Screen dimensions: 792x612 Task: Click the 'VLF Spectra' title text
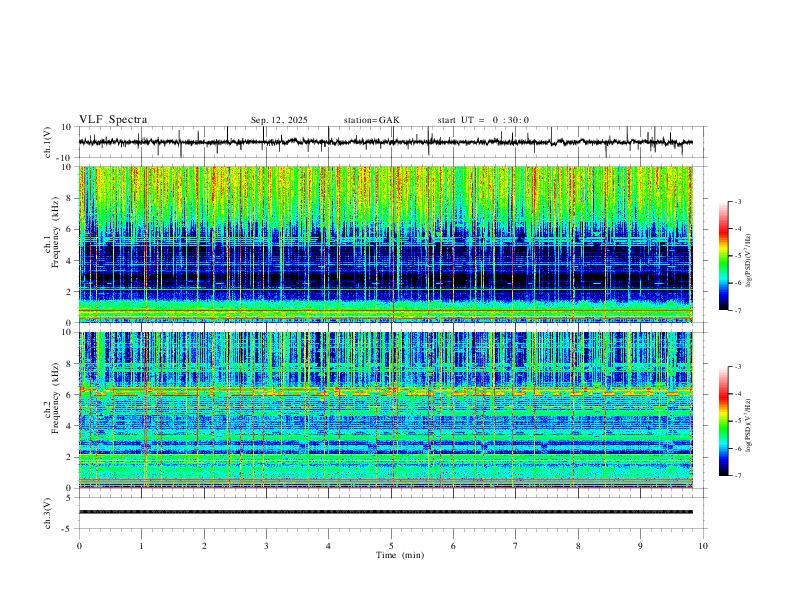coord(113,120)
